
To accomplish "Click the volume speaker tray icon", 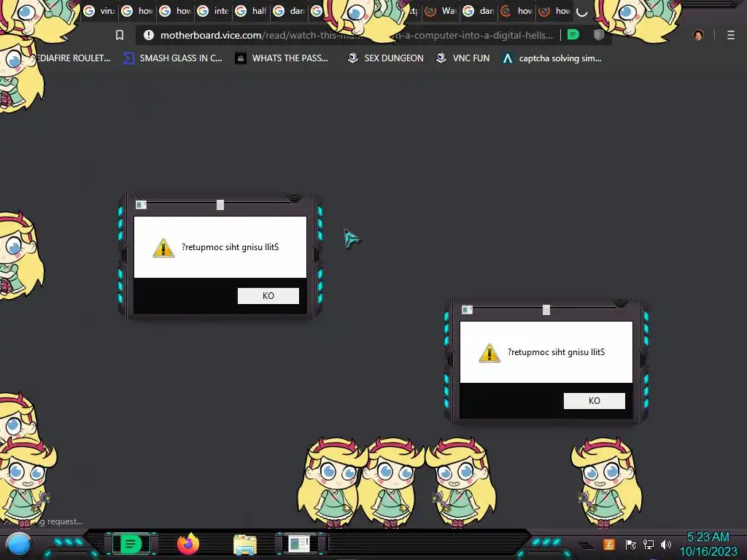I will coord(666,544).
